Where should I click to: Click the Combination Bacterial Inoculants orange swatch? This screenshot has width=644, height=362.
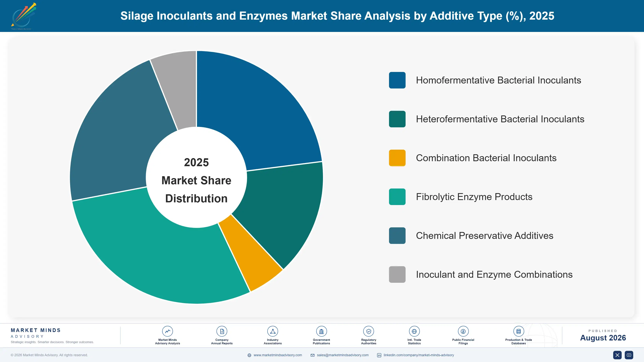(x=397, y=158)
